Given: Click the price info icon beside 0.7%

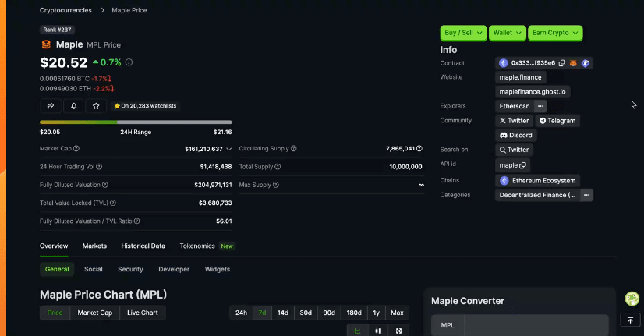Looking at the screenshot, I should (x=129, y=62).
